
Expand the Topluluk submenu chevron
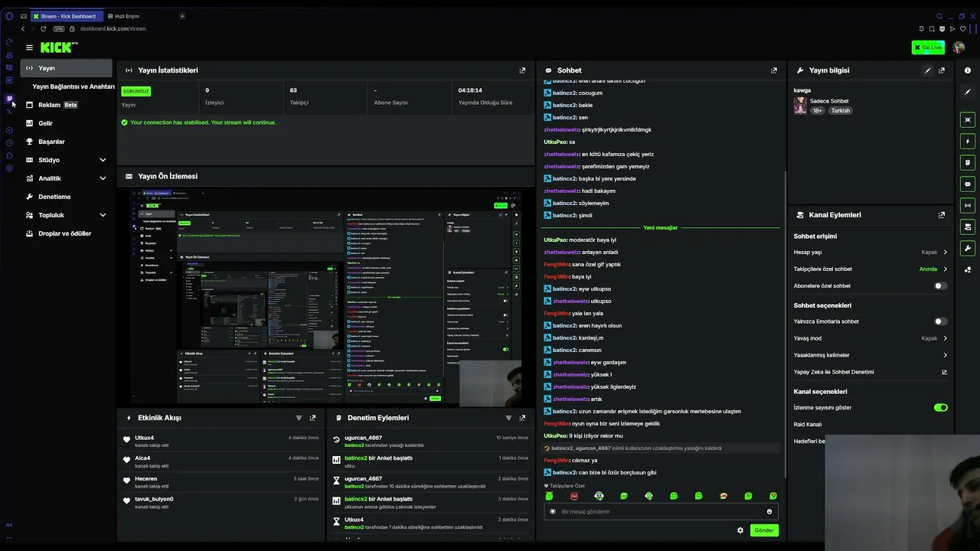point(103,215)
